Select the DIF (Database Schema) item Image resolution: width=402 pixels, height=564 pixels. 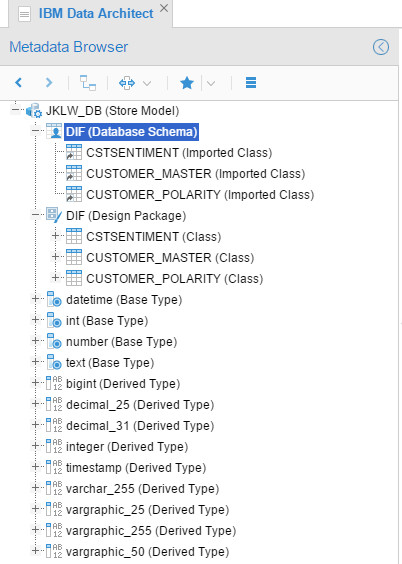(x=132, y=132)
